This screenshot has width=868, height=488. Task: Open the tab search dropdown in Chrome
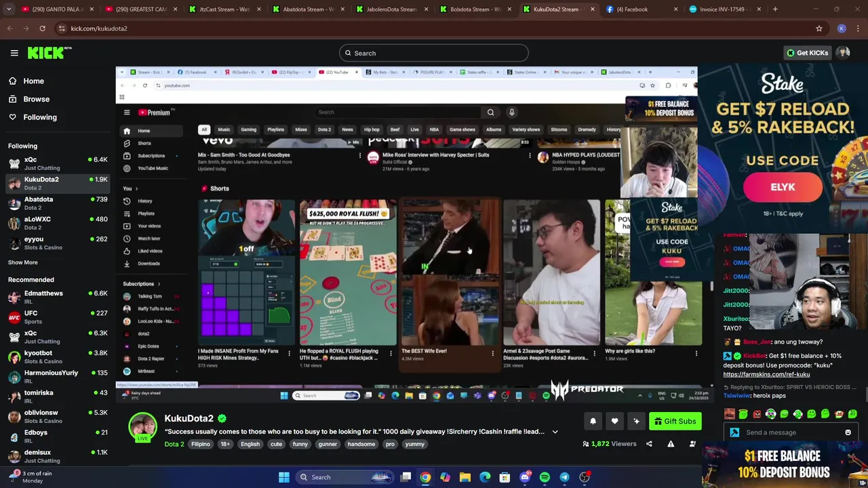[x=9, y=9]
